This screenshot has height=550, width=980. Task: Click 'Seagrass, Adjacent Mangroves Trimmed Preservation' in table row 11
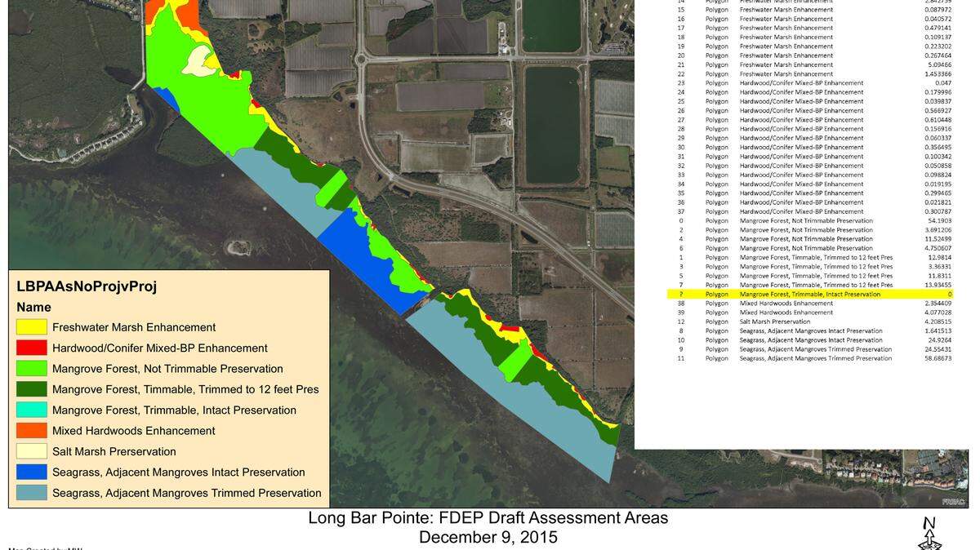[x=815, y=358]
